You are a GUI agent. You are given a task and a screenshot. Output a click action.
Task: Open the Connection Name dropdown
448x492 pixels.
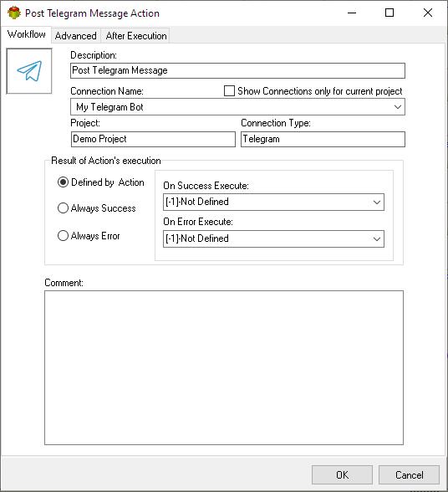click(237, 107)
